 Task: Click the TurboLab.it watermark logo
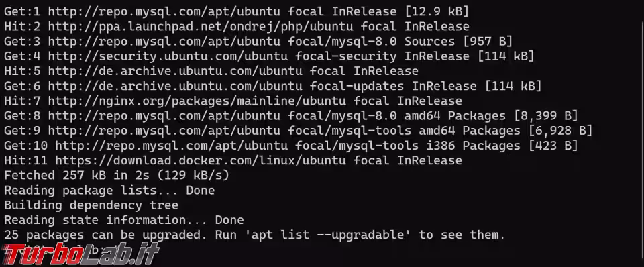(x=80, y=254)
